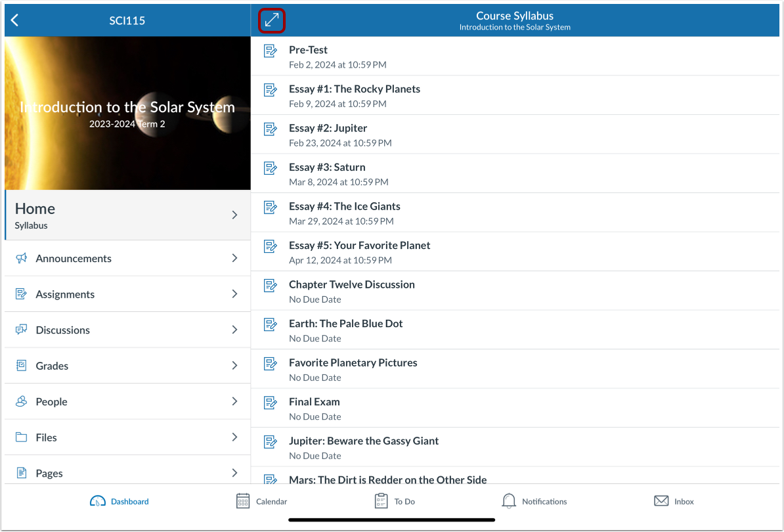Tap the Notifications bell icon
The image size is (784, 532).
click(x=508, y=500)
